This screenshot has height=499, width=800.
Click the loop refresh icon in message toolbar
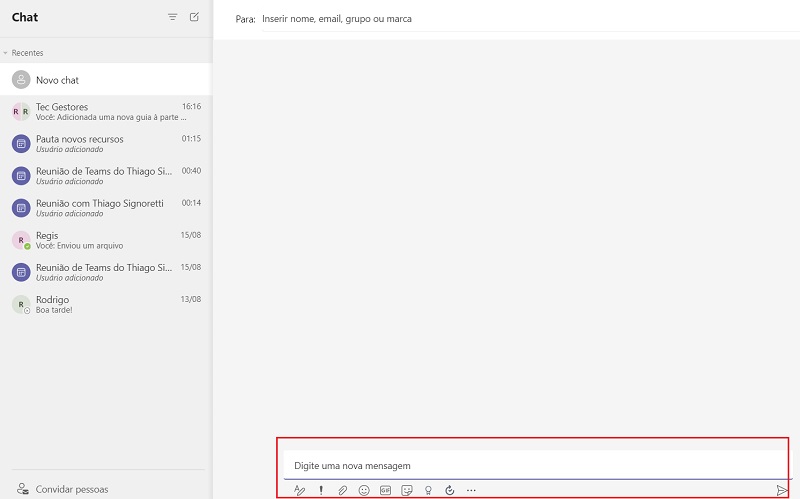[450, 490]
